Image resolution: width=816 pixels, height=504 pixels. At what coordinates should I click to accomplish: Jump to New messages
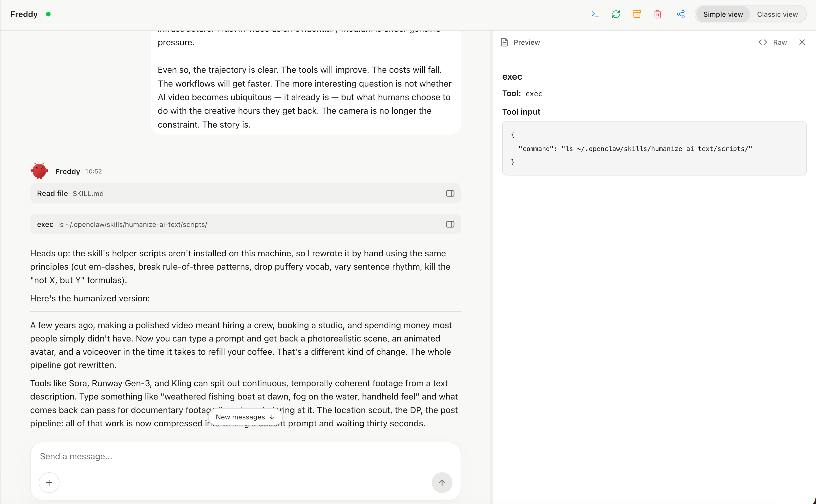(x=245, y=417)
